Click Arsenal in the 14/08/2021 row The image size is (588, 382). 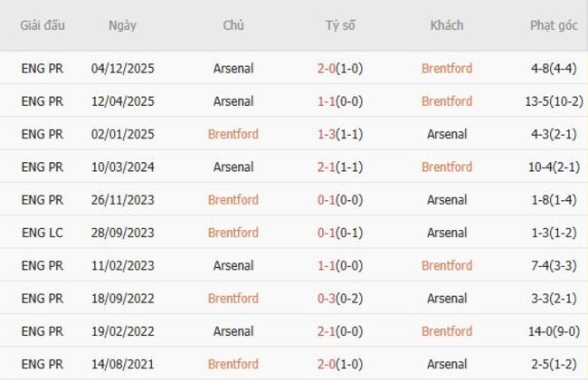[x=446, y=364]
